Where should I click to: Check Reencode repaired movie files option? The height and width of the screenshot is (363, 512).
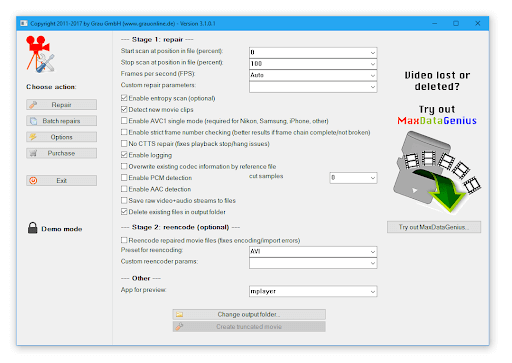124,240
